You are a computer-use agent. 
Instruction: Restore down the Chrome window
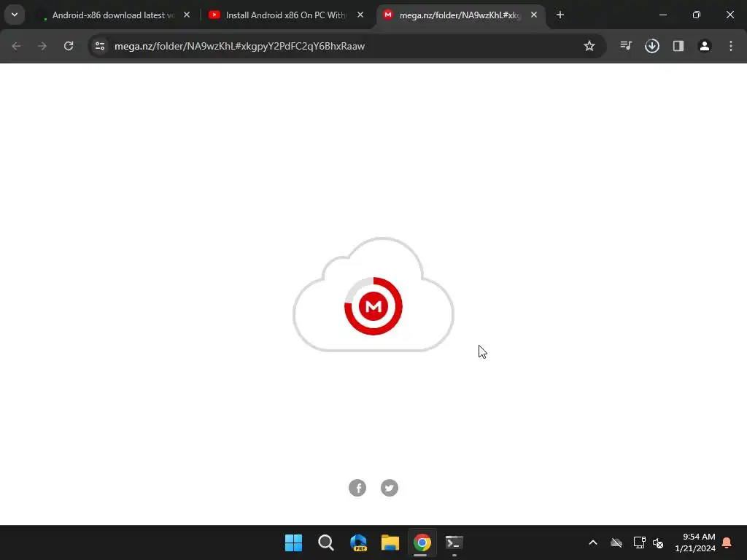click(x=697, y=15)
